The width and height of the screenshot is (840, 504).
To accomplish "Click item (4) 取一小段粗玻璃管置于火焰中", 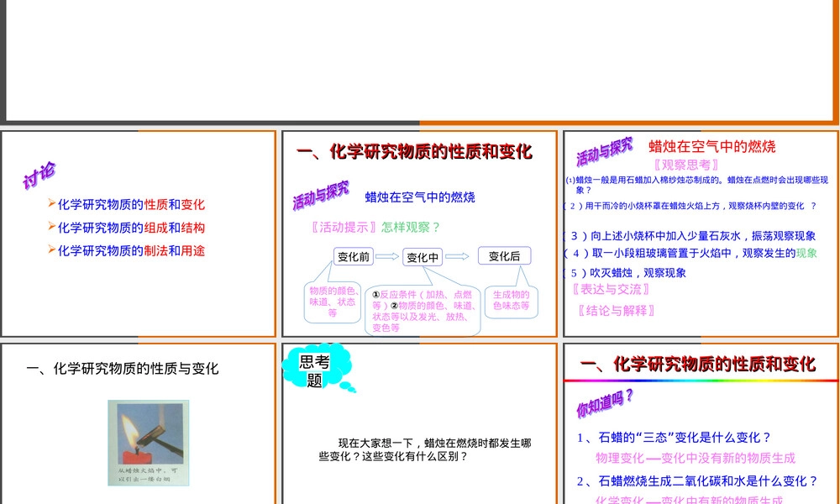I will [690, 253].
